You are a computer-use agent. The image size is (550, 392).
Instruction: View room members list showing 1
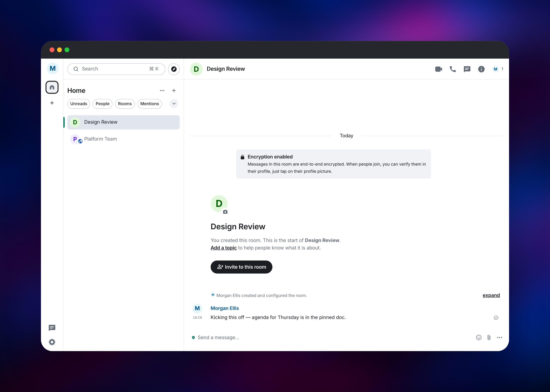coord(498,69)
